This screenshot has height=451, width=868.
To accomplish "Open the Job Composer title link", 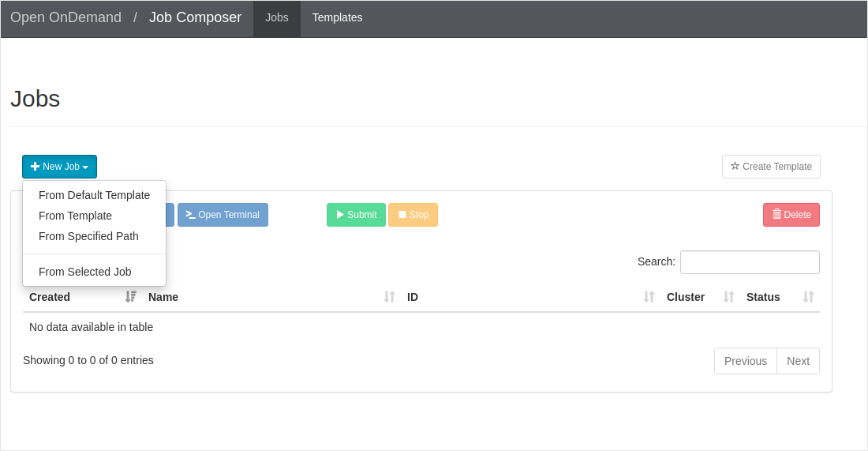I will click(196, 17).
